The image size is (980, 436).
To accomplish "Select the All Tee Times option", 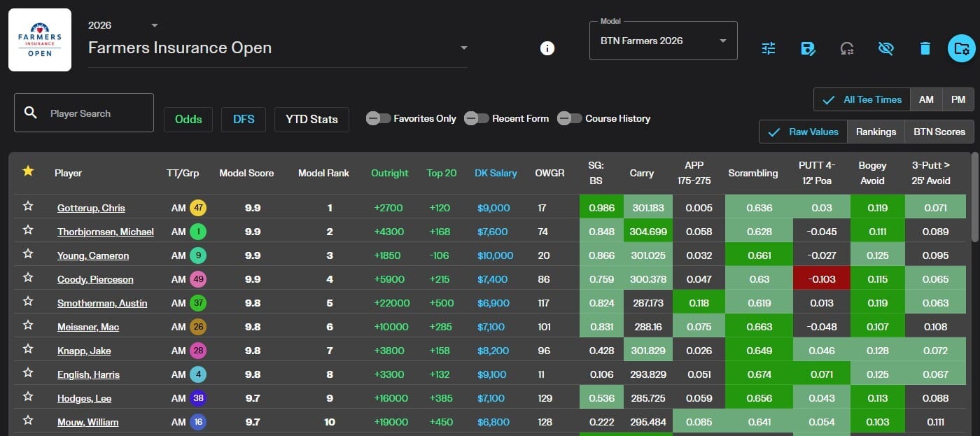I will 862,99.
